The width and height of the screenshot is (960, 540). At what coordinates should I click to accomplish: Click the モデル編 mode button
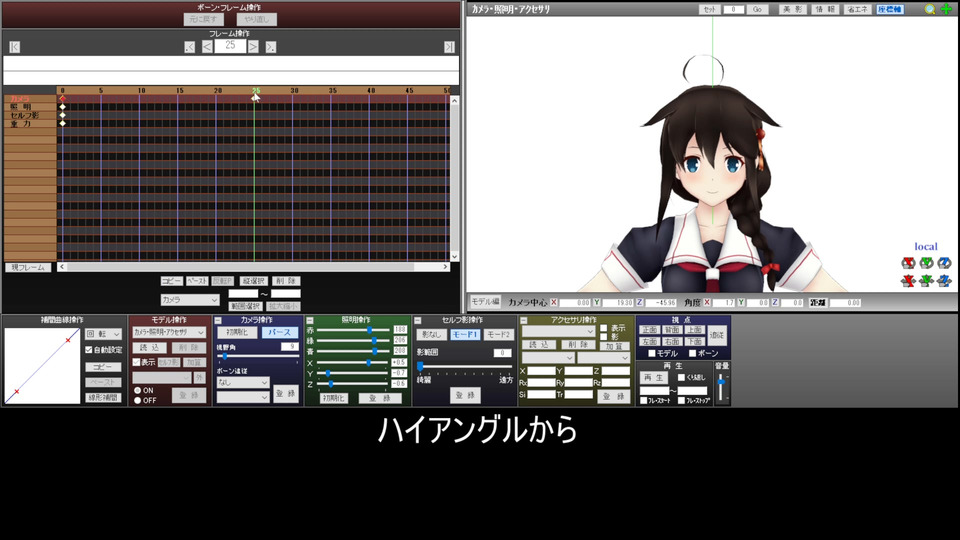[485, 302]
